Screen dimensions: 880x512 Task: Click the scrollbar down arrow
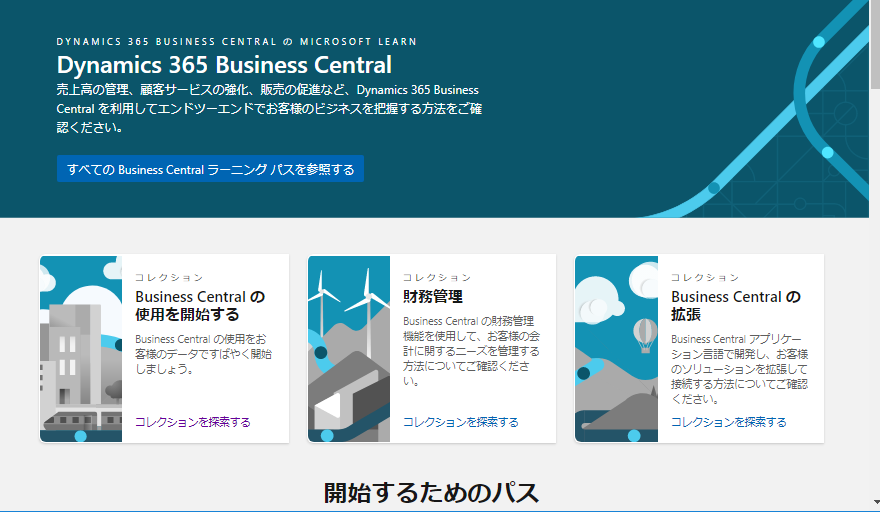pos(873,504)
